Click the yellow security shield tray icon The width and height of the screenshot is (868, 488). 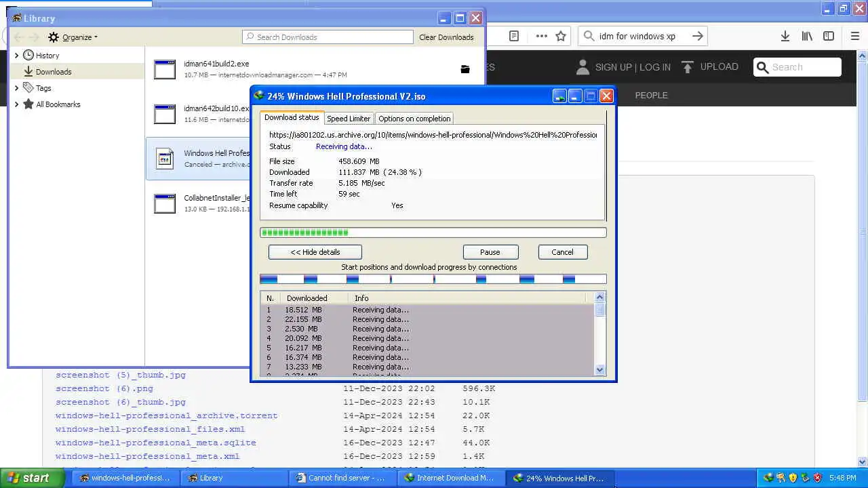(x=793, y=478)
